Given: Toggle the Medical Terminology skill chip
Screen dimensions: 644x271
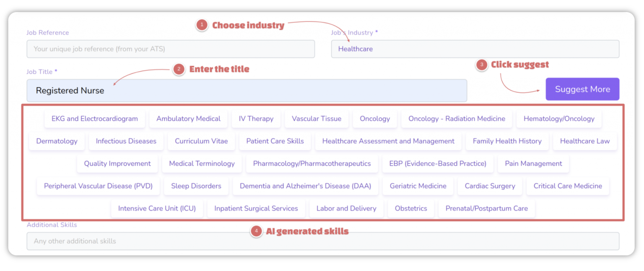Looking at the screenshot, I should pos(202,163).
